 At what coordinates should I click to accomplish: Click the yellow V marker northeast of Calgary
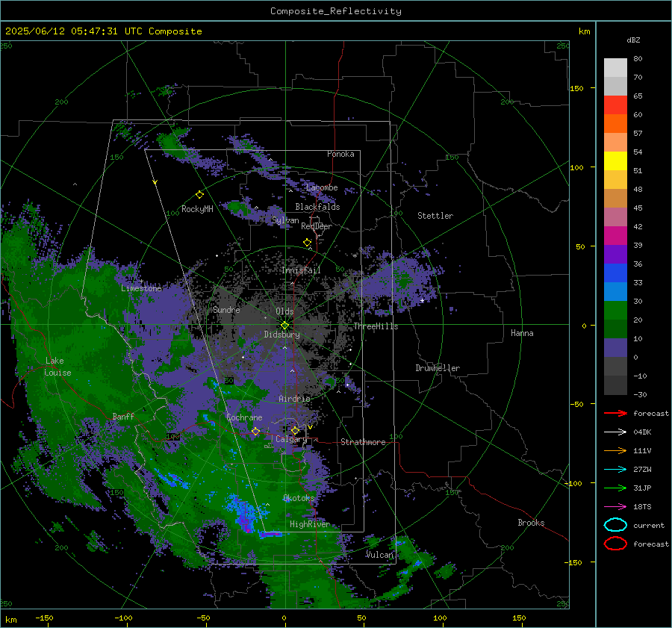[x=310, y=427]
